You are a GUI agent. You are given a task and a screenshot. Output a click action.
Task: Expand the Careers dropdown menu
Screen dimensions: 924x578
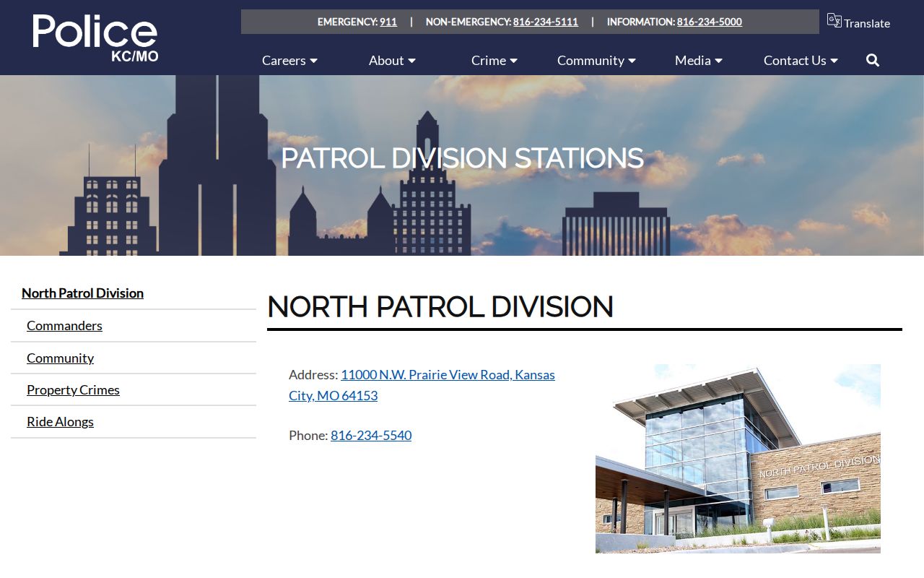(x=289, y=60)
